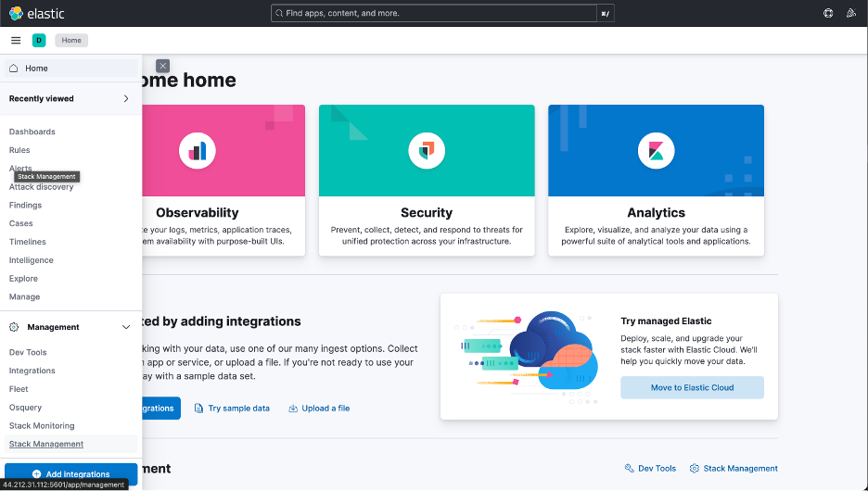This screenshot has height=491, width=868.
Task: Open Dashboards from the side navigation
Action: [32, 132]
